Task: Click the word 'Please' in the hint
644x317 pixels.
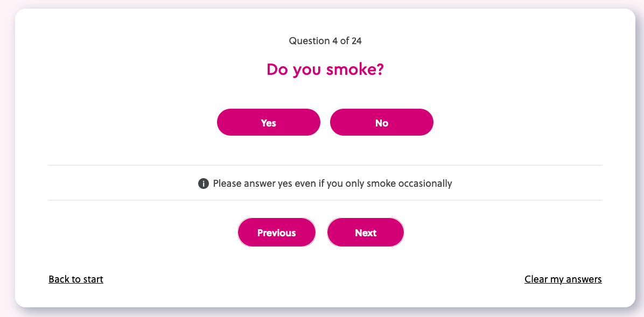Action: pyautogui.click(x=227, y=184)
